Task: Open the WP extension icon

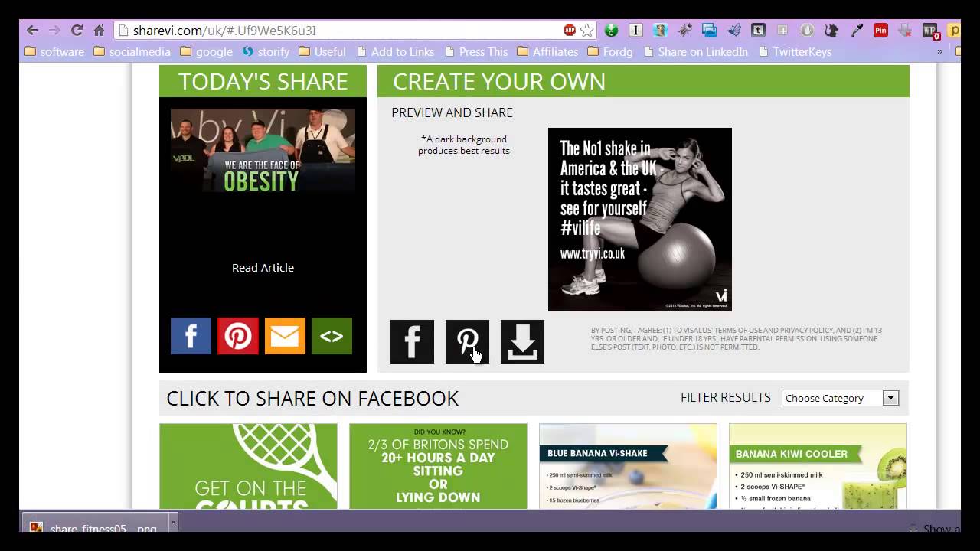Action: coord(930,31)
